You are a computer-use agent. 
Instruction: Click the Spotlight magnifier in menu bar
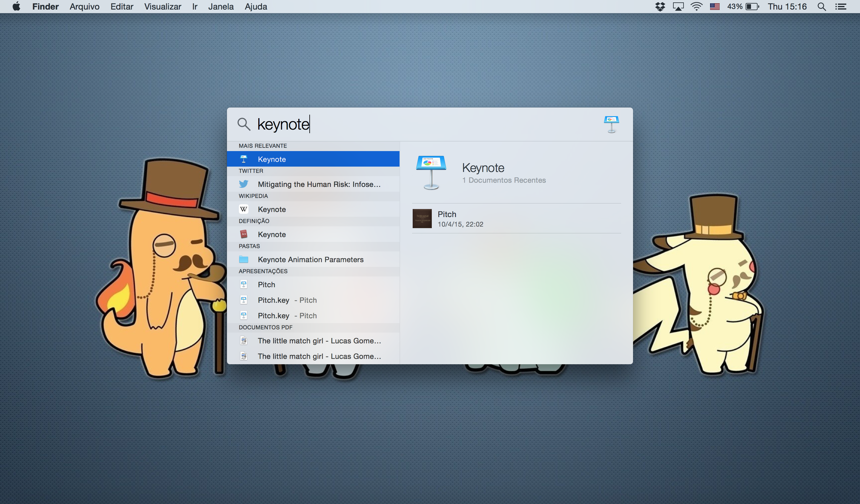coord(822,7)
